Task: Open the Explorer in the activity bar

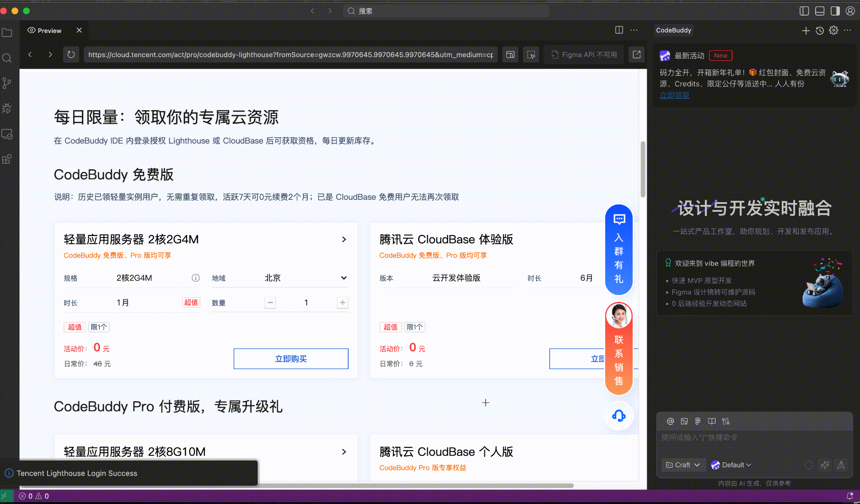Action: [x=7, y=32]
